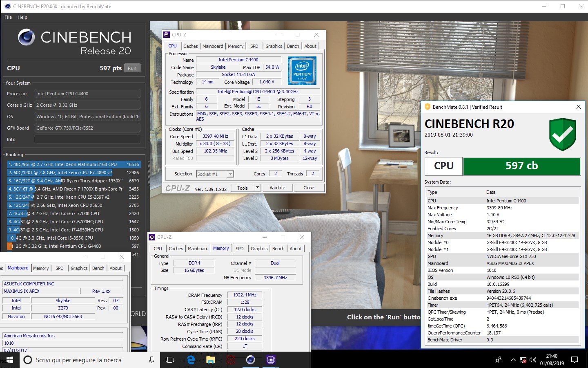Open Bench tab in the Memory CPU-Z window

(278, 249)
